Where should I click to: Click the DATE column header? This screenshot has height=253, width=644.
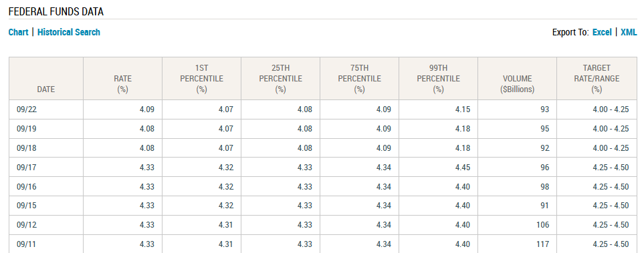46,78
